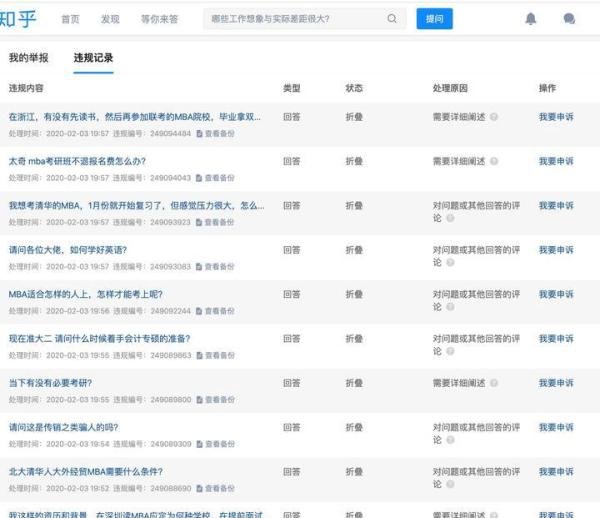Click help icon under 处理原因 in 传销之类骗人 row

point(450,440)
